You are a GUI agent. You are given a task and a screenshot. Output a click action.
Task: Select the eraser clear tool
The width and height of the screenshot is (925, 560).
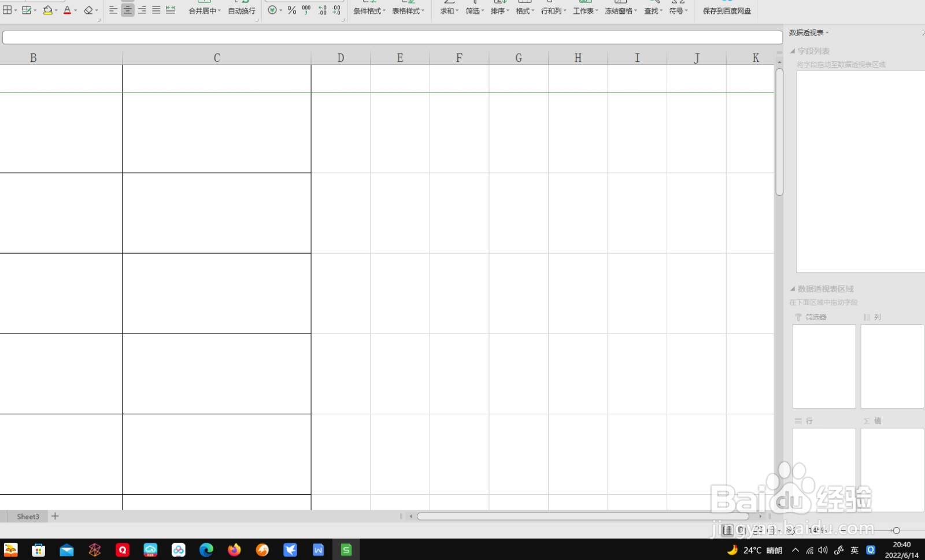point(88,10)
